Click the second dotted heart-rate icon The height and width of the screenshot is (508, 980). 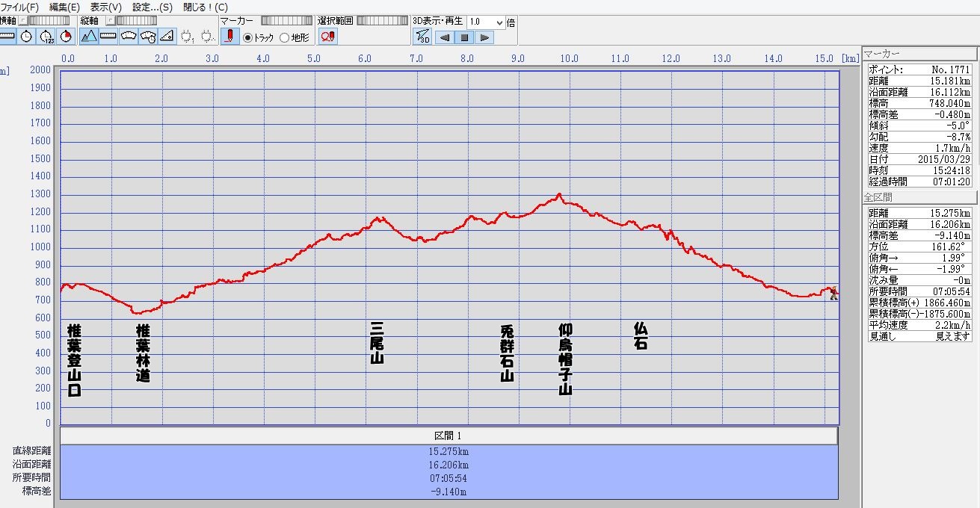pos(207,36)
